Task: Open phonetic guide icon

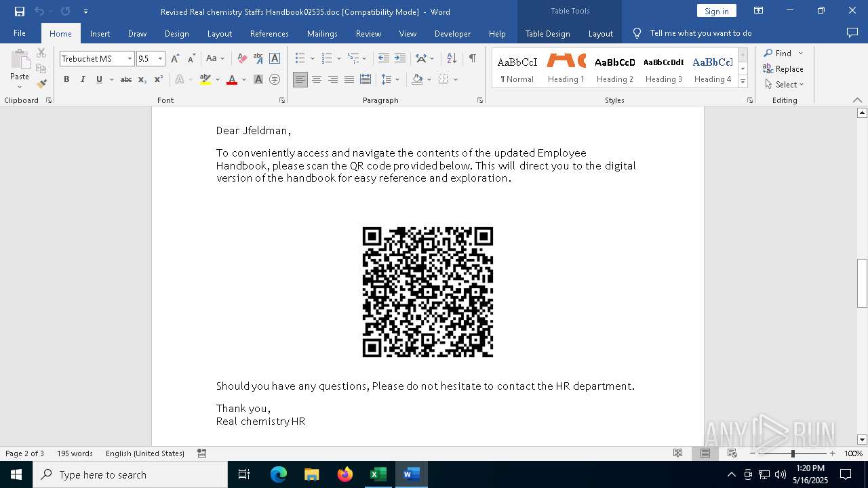Action: [x=258, y=59]
